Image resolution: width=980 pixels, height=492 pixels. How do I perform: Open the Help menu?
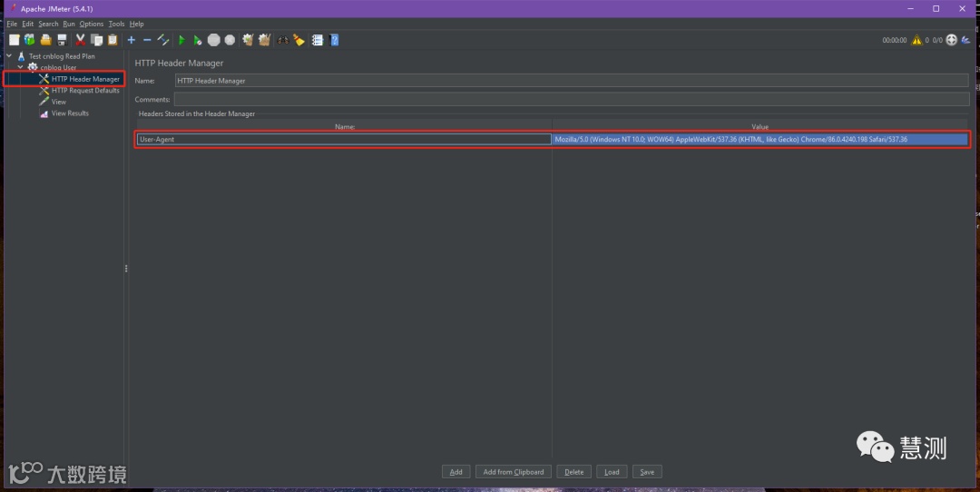point(136,24)
